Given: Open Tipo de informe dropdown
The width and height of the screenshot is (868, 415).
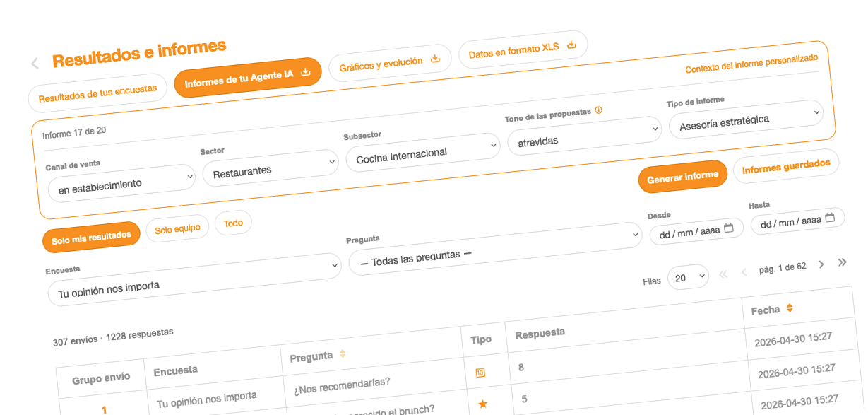Looking at the screenshot, I should (x=746, y=119).
